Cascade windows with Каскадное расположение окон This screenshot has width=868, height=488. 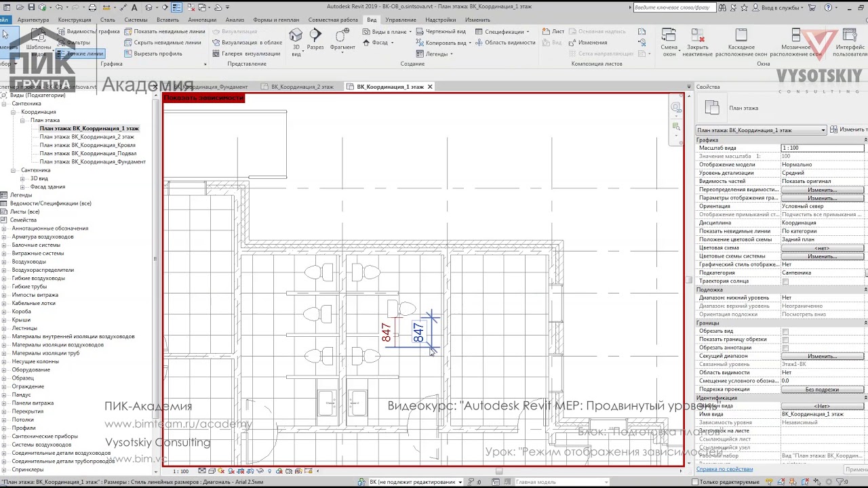click(x=741, y=43)
